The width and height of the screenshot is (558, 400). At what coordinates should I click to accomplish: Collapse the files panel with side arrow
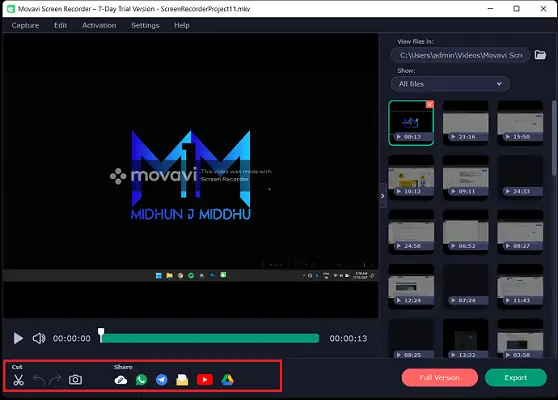pyautogui.click(x=383, y=196)
